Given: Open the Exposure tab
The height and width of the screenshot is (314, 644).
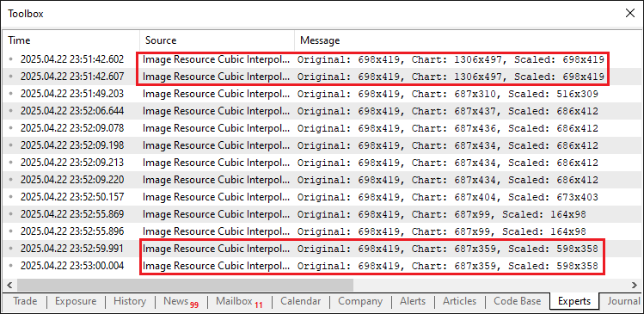Looking at the screenshot, I should (76, 301).
